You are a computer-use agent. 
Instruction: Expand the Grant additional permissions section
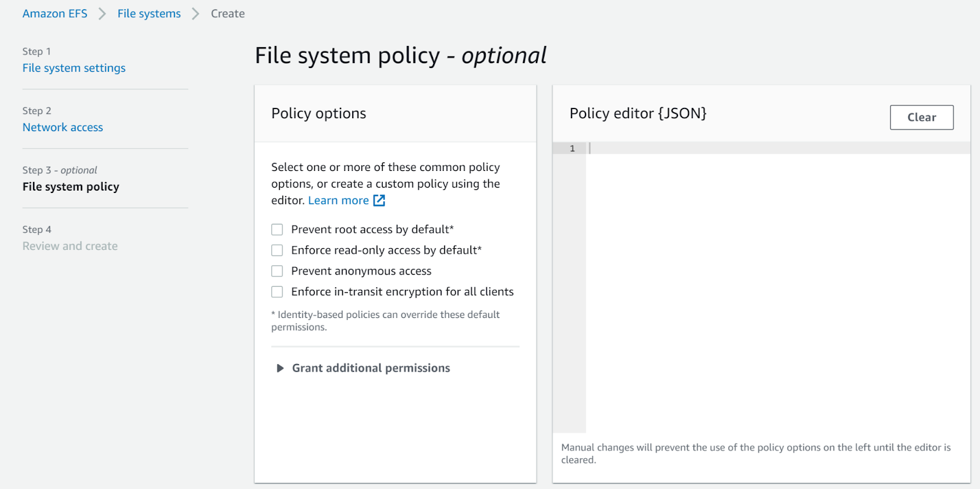(371, 368)
